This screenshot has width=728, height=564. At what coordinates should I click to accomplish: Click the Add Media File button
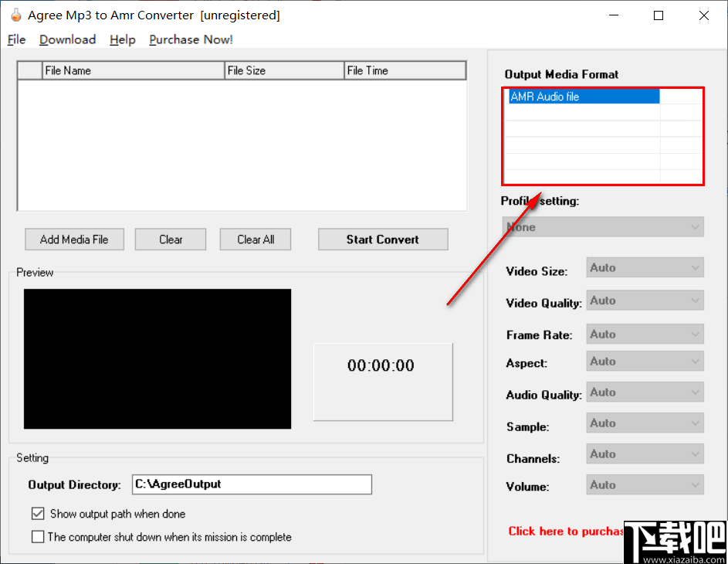coord(74,239)
